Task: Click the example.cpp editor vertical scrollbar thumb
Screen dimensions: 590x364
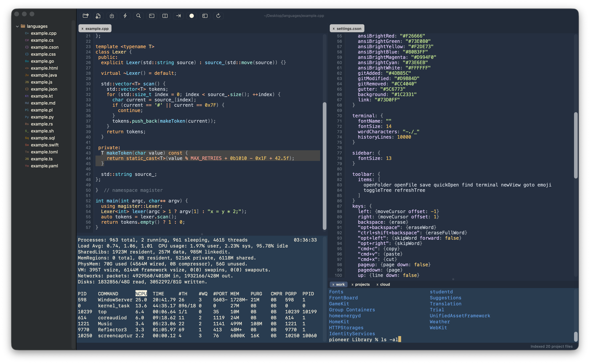Action: pos(324,166)
